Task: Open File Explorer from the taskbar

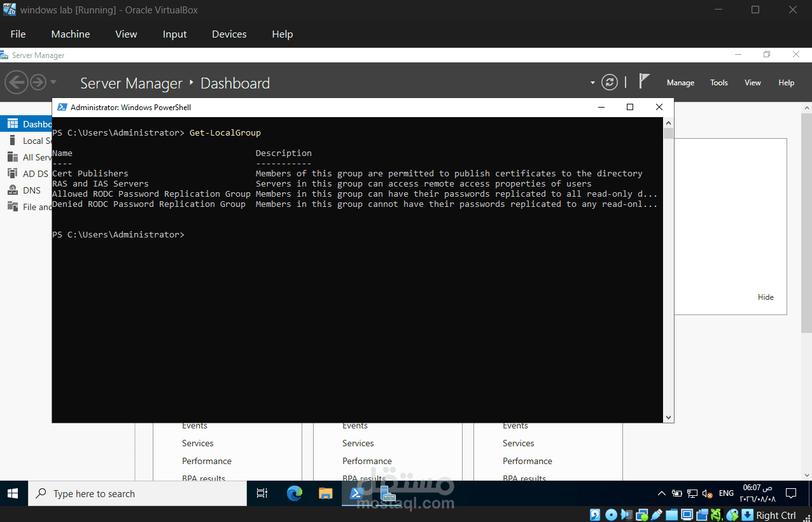Action: 325,493
